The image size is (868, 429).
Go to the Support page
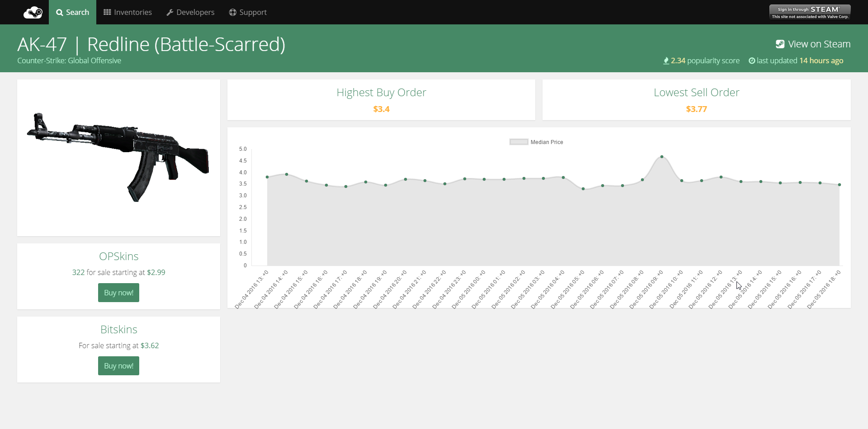click(x=253, y=12)
